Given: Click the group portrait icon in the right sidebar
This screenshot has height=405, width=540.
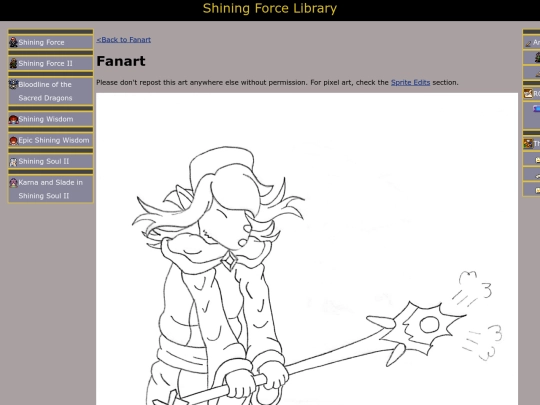Looking at the screenshot, I should 528,144.
